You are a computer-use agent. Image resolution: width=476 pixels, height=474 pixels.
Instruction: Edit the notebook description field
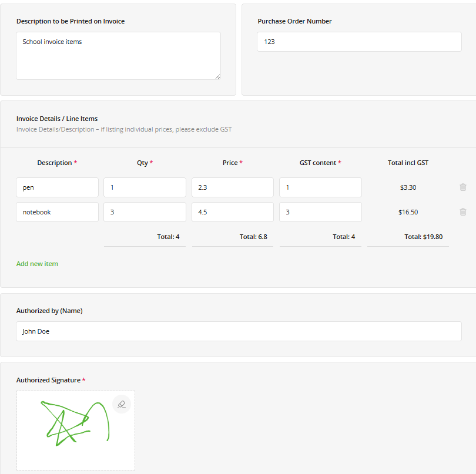click(57, 211)
